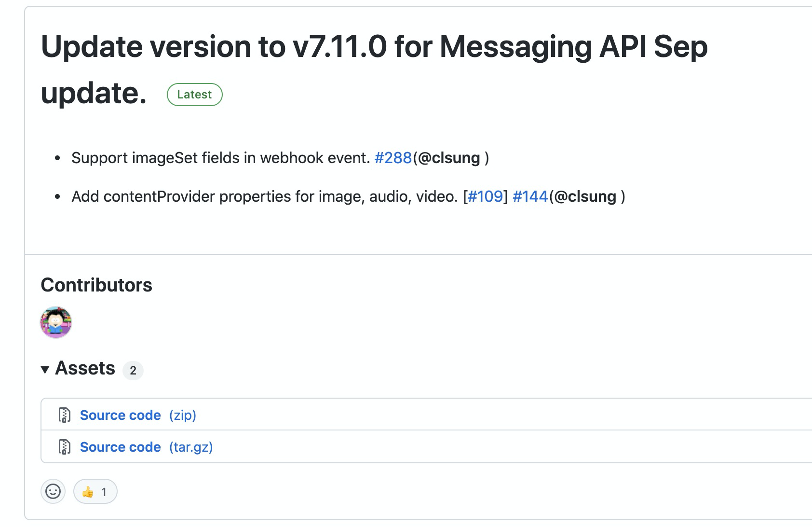Screen dimensions: 812x527
Task: Click the Assets count badge showing 2
Action: tap(133, 371)
